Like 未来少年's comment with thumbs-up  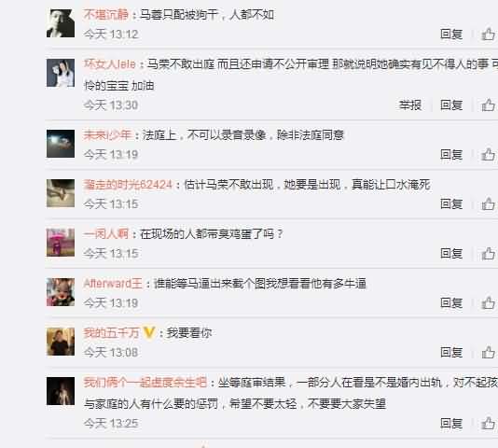pyautogui.click(x=488, y=155)
